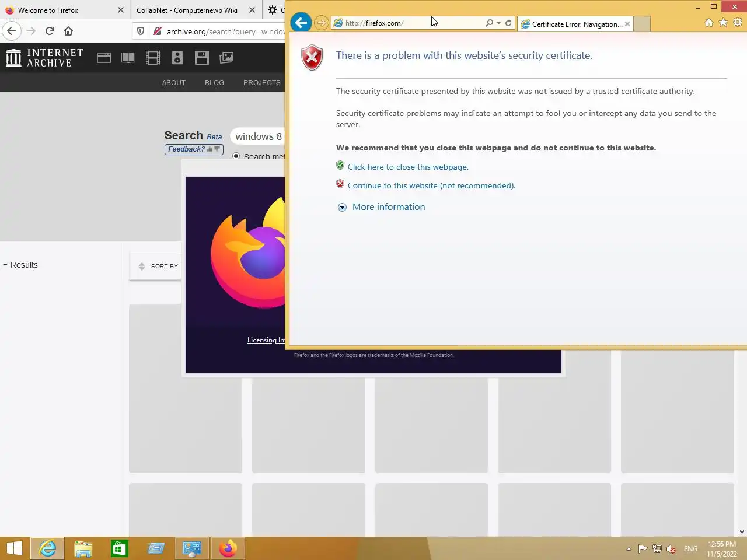
Task: Close the Certificate Error tab in IE
Action: pyautogui.click(x=627, y=24)
